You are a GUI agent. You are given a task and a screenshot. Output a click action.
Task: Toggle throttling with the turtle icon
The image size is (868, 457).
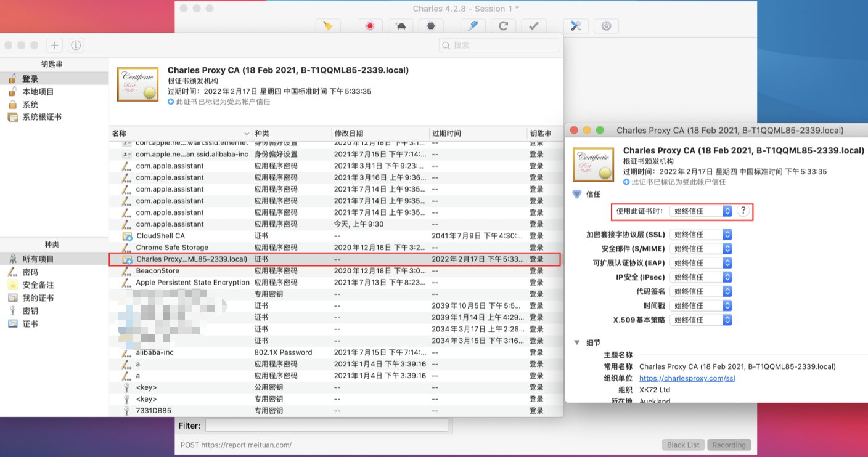click(401, 26)
